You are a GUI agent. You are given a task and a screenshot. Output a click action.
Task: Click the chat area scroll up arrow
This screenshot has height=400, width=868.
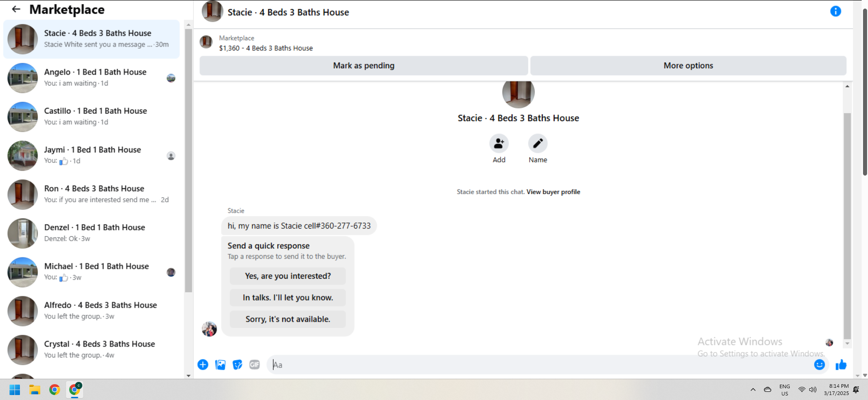click(x=847, y=86)
